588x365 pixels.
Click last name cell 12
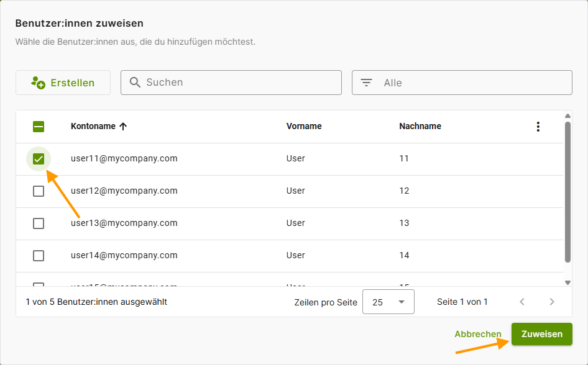[x=404, y=191]
